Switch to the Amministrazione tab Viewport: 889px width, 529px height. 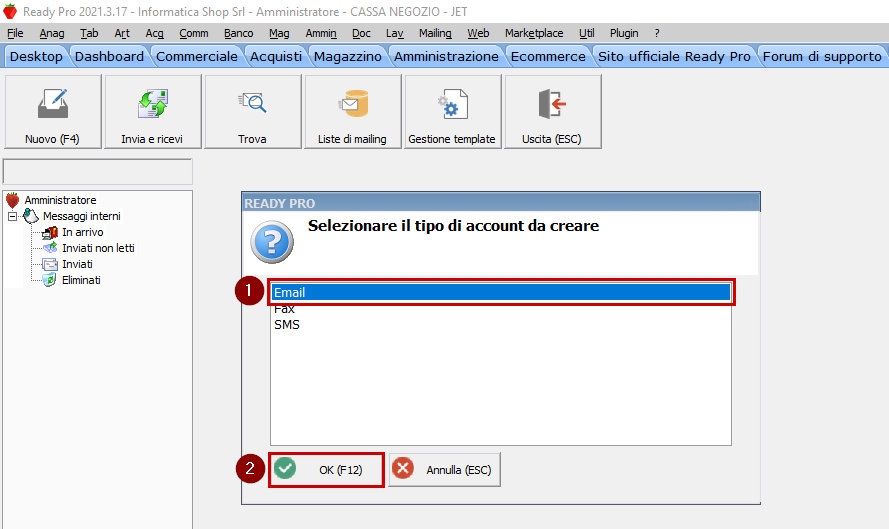(x=446, y=57)
